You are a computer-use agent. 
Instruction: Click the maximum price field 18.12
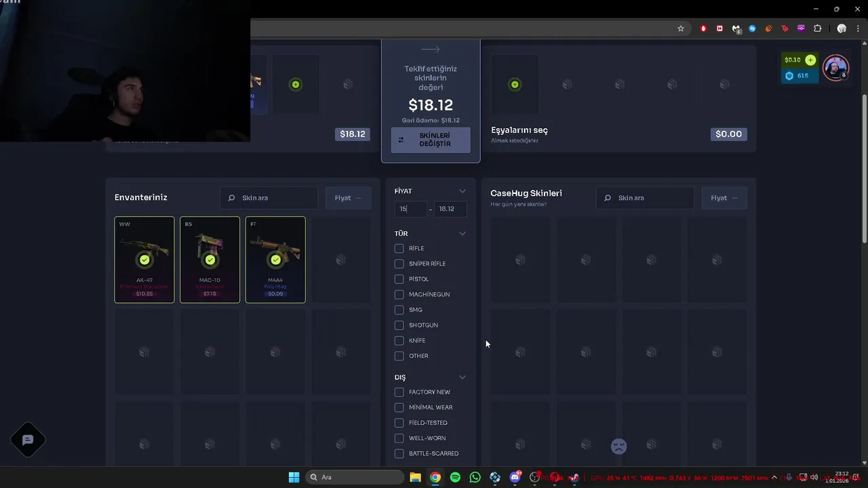[450, 209]
